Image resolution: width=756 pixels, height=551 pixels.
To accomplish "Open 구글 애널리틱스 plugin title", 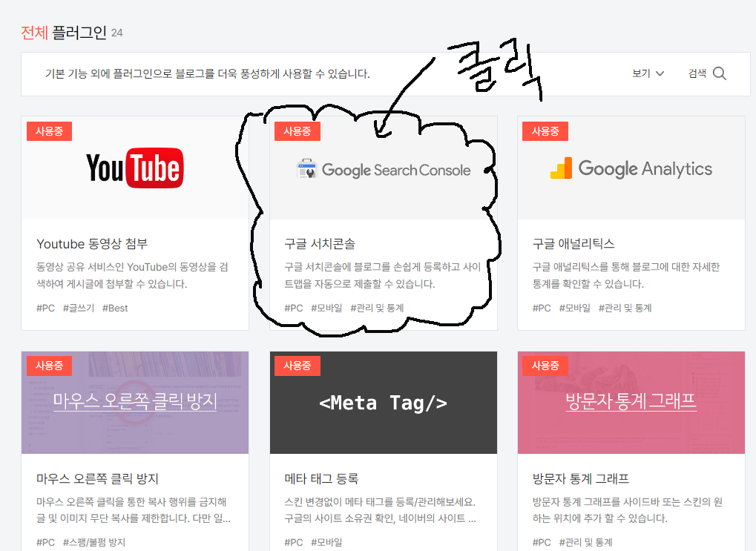I will [573, 244].
